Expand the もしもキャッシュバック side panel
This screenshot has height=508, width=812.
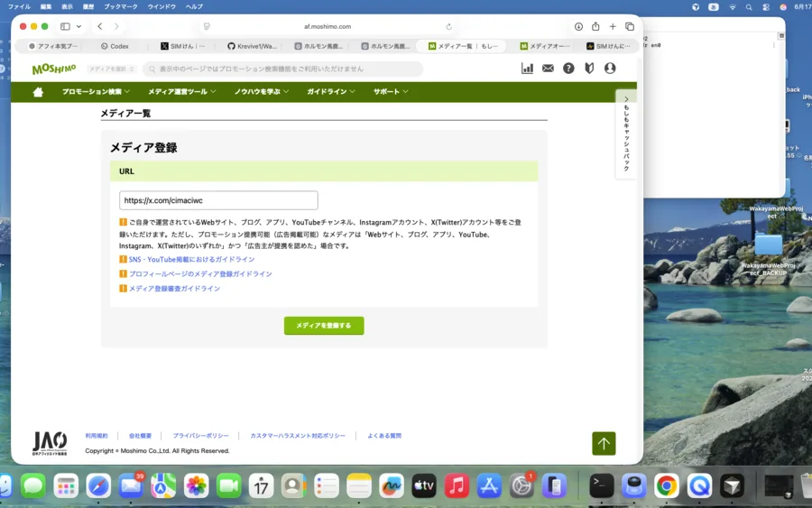pos(626,134)
